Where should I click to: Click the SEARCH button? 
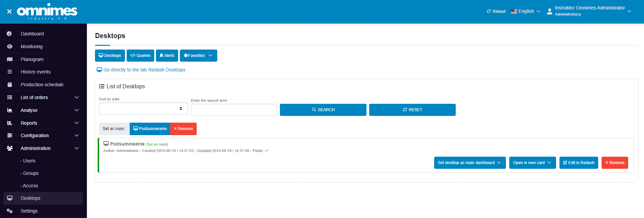323,110
